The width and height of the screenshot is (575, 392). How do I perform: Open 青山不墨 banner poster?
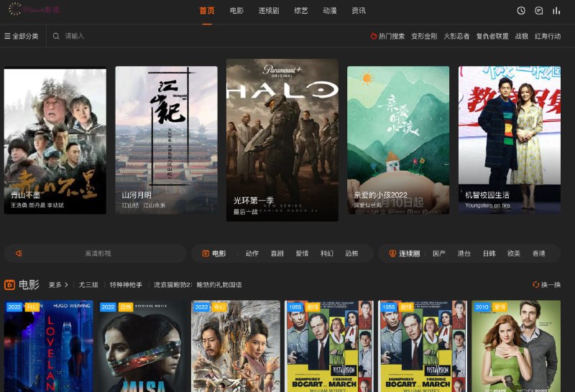coord(55,140)
